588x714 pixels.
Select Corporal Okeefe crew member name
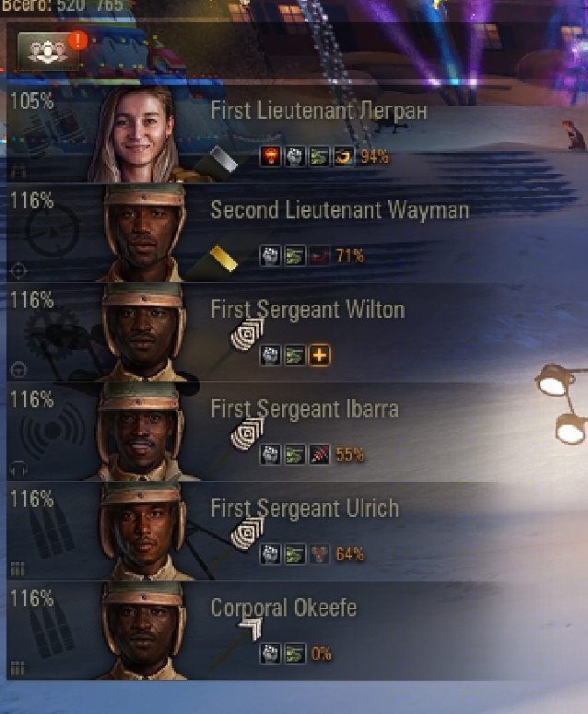coord(283,608)
